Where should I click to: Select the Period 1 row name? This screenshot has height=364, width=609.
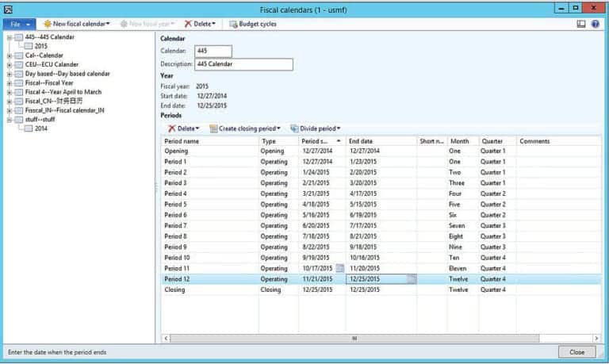pyautogui.click(x=175, y=162)
